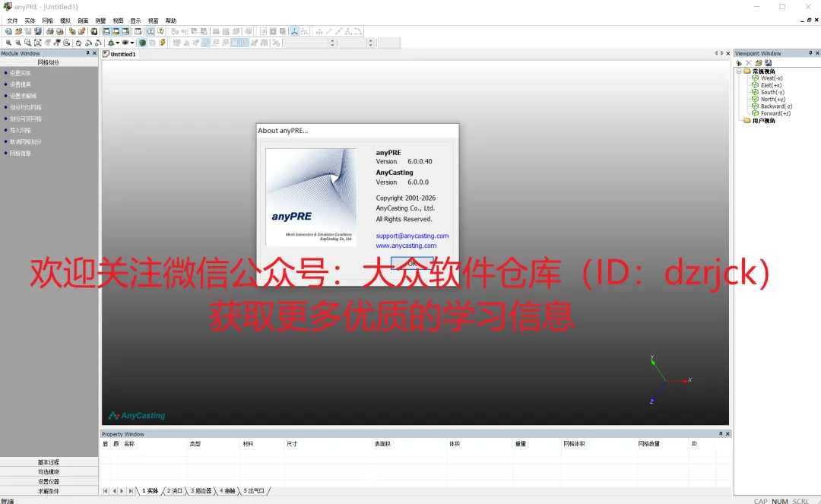Viewport: 821px width, 504px height.
Task: Open the view direction dropdown arrow
Action: pos(118,43)
